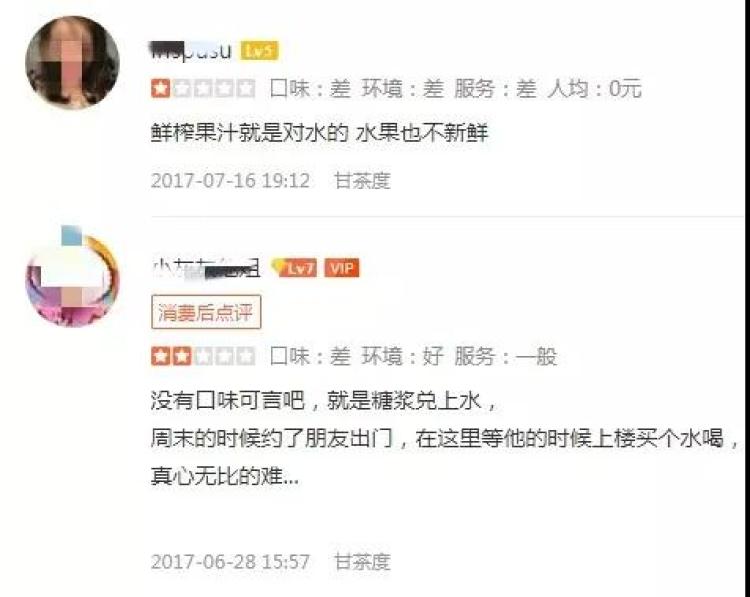Open 甘茶度 shop link under second review
This screenshot has width=750, height=597.
click(x=362, y=562)
